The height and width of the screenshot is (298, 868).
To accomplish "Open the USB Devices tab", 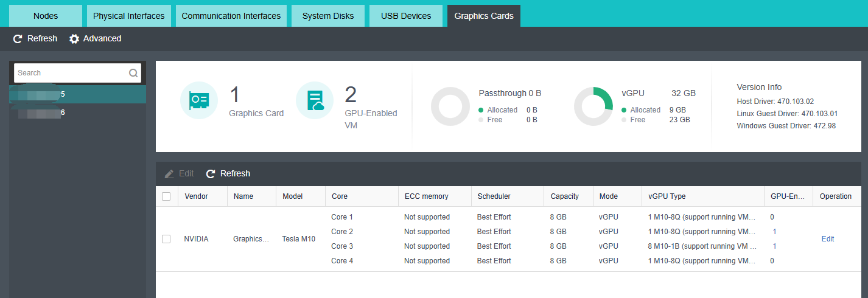I will (406, 16).
